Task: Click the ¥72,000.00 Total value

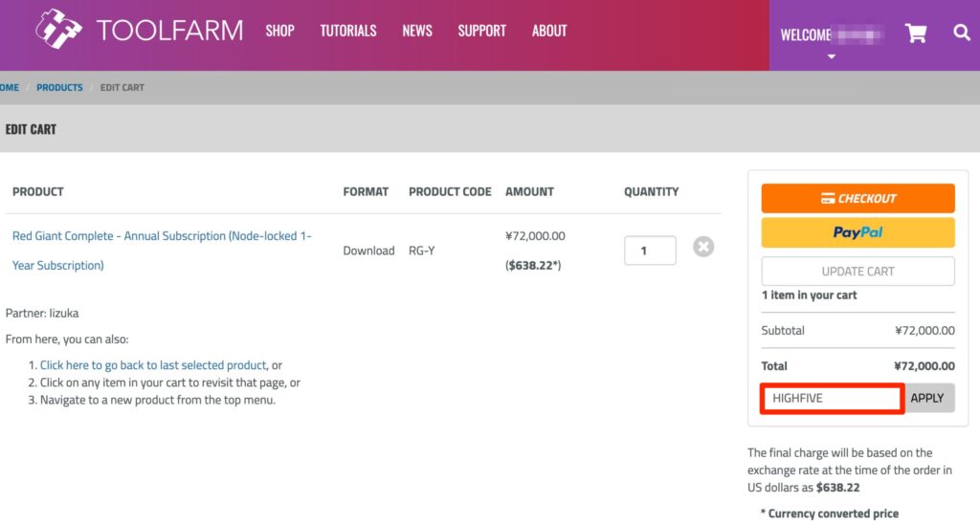Action: tap(924, 366)
